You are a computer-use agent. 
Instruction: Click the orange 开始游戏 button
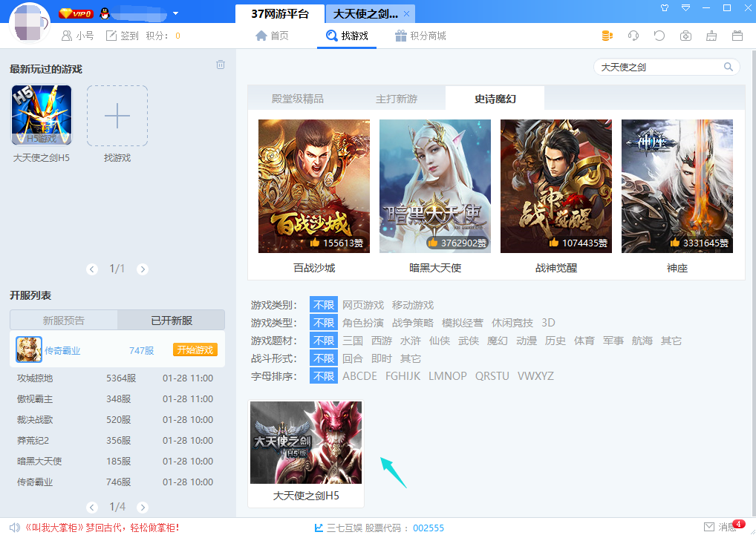click(x=195, y=350)
